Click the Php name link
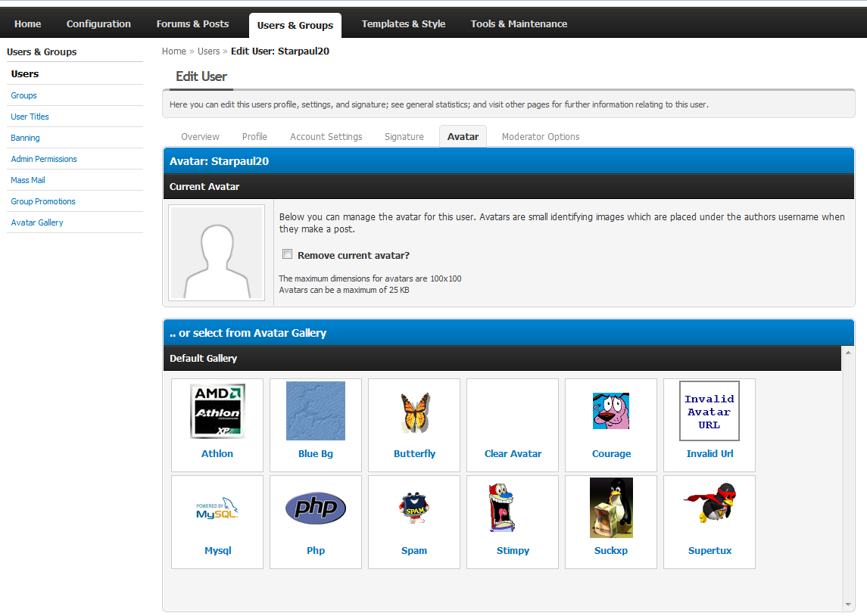This screenshot has height=616, width=867. pyautogui.click(x=316, y=550)
